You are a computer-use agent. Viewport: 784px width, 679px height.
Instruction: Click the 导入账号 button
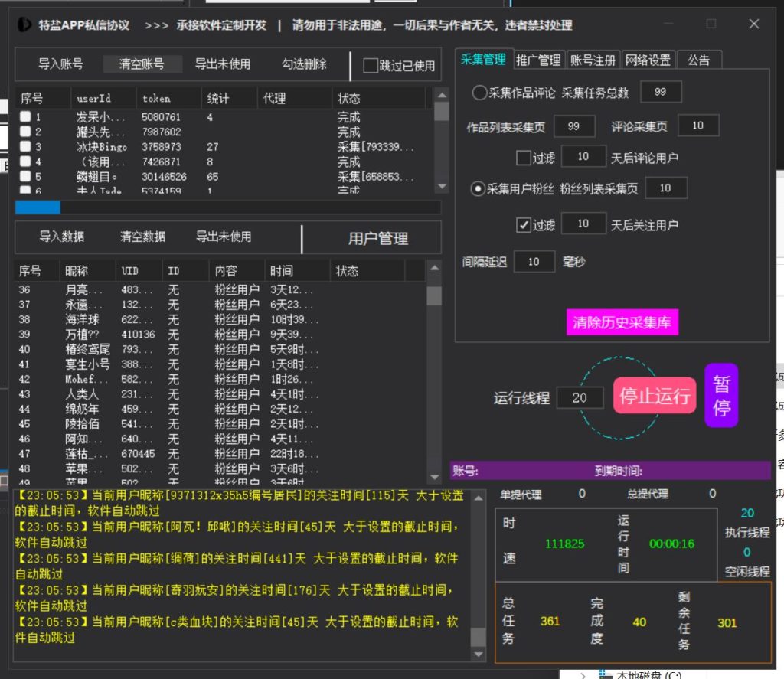60,64
